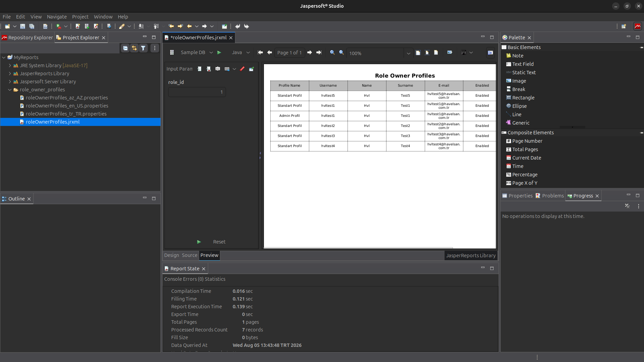The width and height of the screenshot is (644, 362).
Task: Open the filter icon in Project Explorer
Action: pos(143,48)
